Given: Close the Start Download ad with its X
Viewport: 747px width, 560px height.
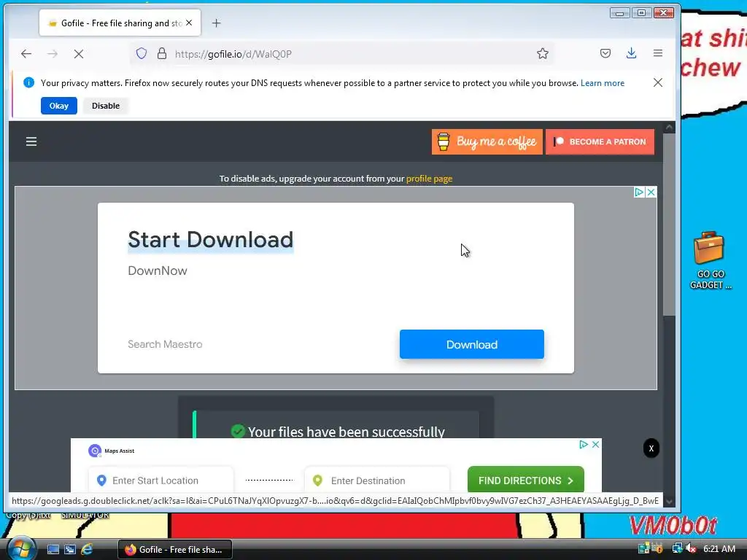Looking at the screenshot, I should pyautogui.click(x=651, y=192).
